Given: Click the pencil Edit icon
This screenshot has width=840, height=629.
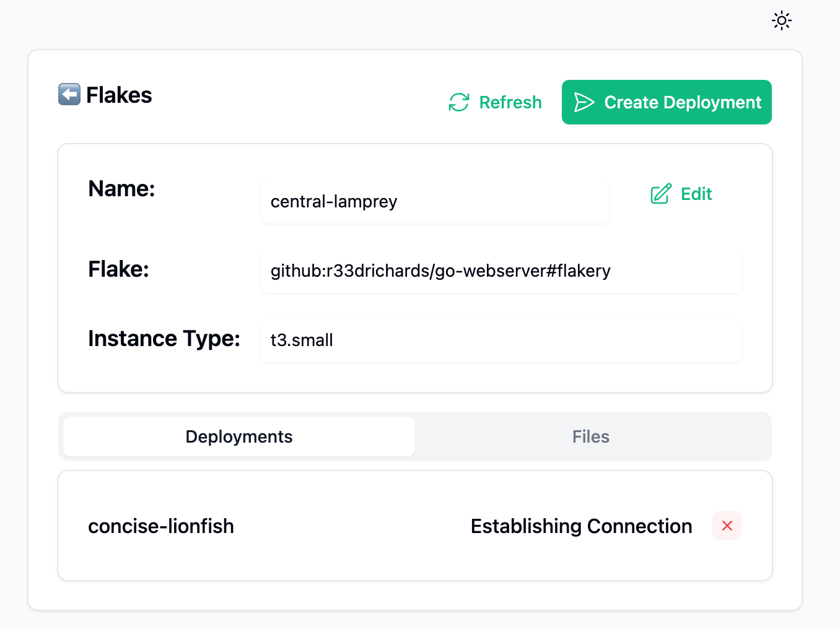Looking at the screenshot, I should (x=661, y=194).
